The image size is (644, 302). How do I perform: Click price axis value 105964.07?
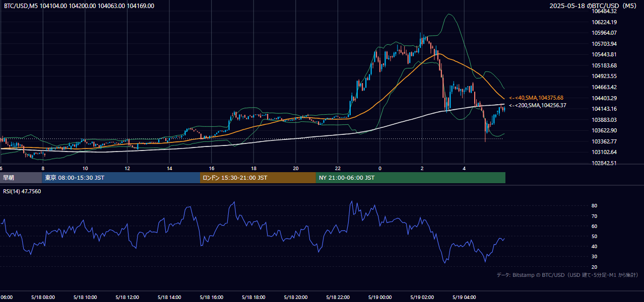pos(605,33)
